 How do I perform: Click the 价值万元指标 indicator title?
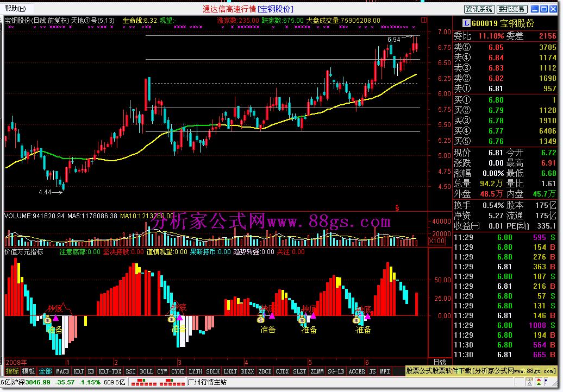click(x=24, y=252)
